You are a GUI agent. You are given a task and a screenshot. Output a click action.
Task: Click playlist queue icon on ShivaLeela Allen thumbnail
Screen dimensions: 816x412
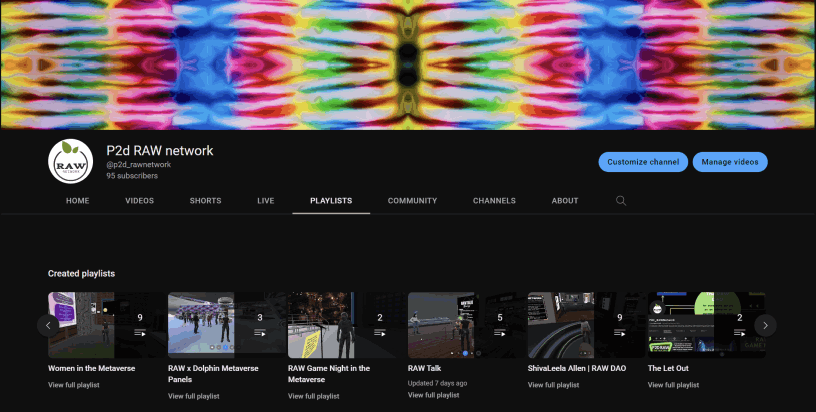[x=620, y=333]
